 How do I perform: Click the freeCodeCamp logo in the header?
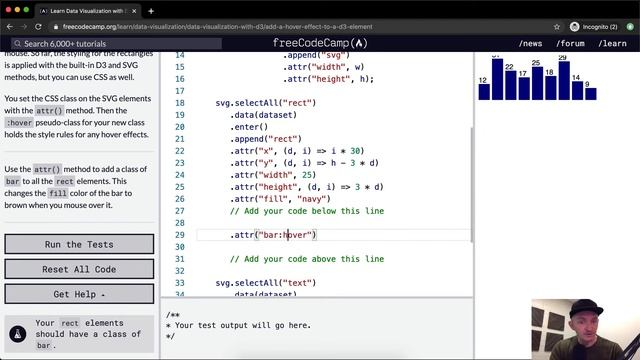click(320, 43)
